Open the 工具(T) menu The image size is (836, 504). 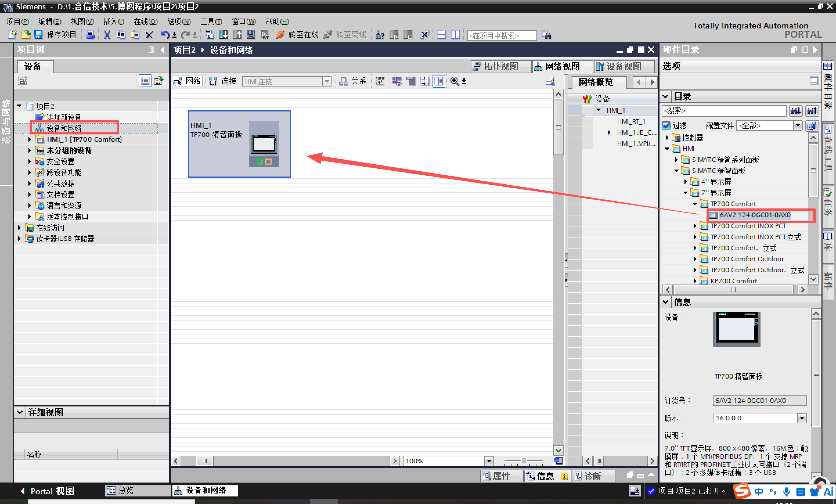pos(211,21)
